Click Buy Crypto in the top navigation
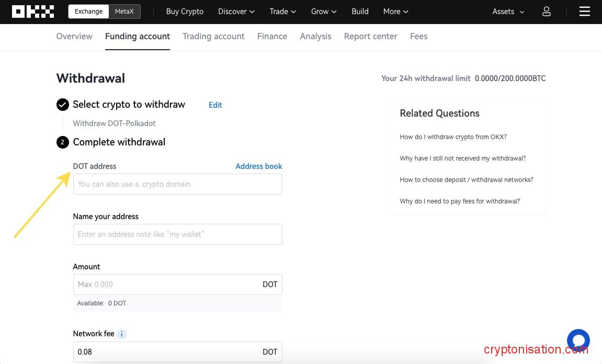Image resolution: width=602 pixels, height=364 pixels. (185, 12)
